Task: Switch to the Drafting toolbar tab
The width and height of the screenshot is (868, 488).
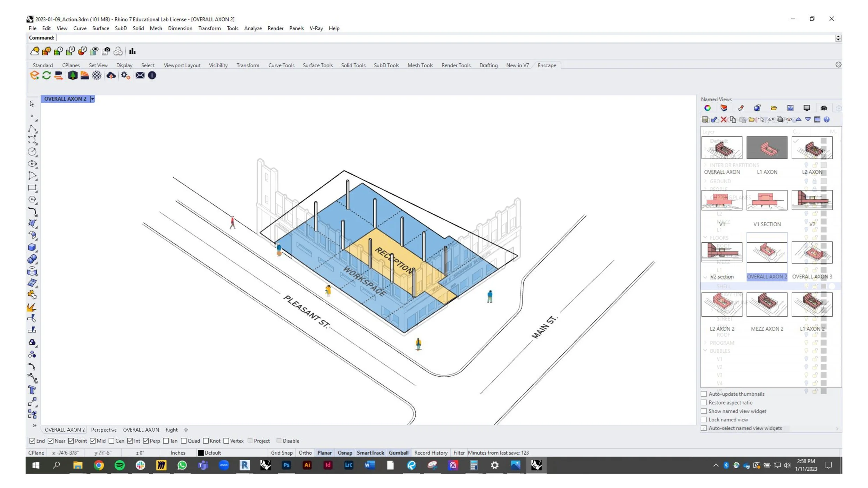Action: click(488, 65)
